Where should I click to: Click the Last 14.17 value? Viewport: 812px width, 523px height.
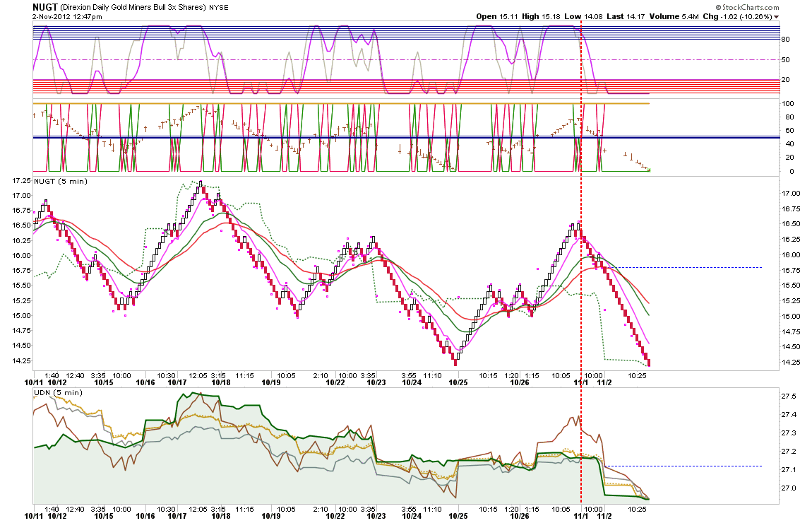[625, 16]
